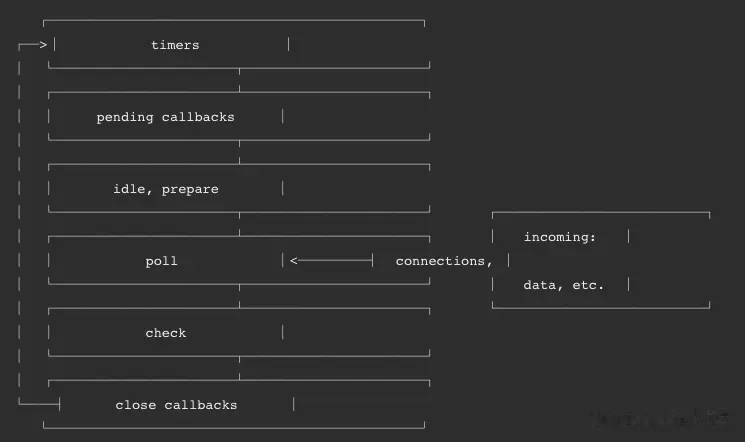Viewport: 745px width, 442px height.
Task: Click connector line between timers and pending callbacks
Action: (239, 80)
